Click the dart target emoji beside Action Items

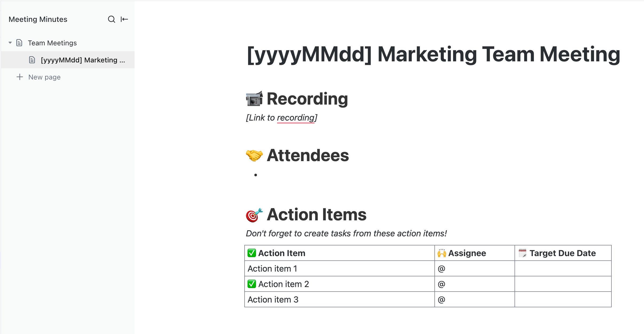(254, 215)
